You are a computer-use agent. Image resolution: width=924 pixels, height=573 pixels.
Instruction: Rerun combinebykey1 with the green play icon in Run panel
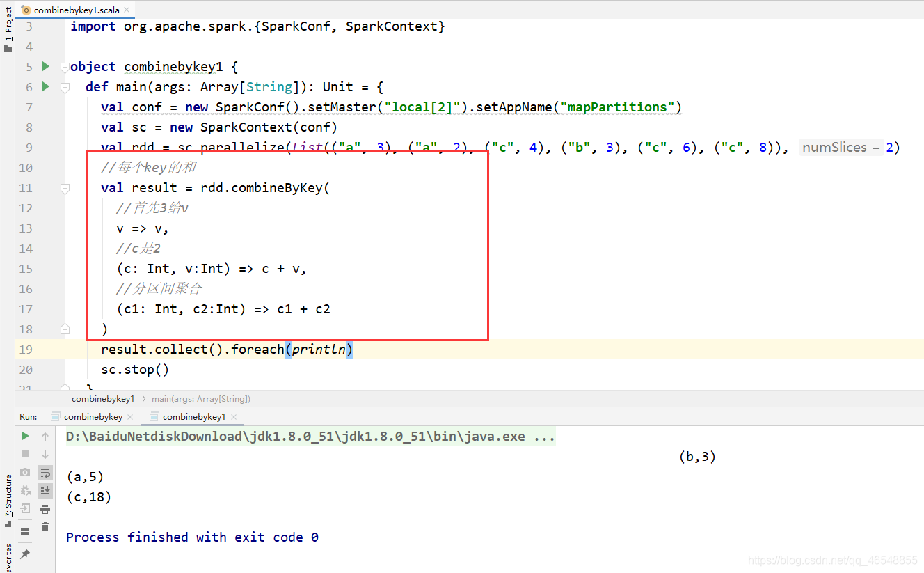25,436
